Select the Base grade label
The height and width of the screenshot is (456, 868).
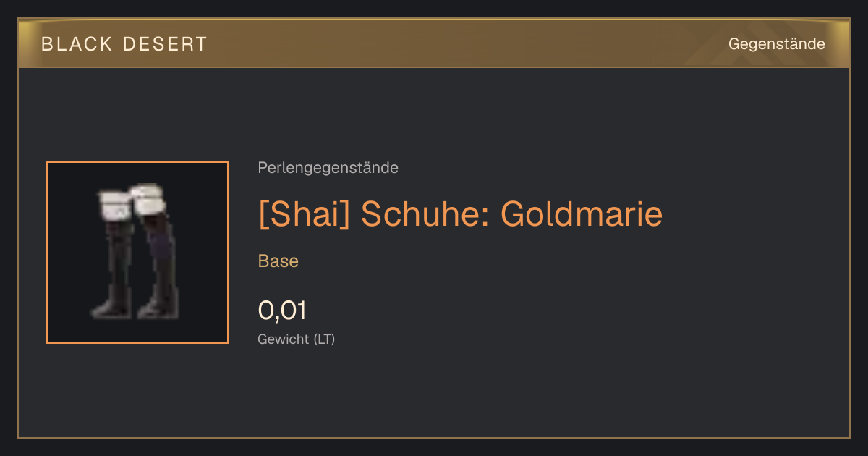click(278, 261)
